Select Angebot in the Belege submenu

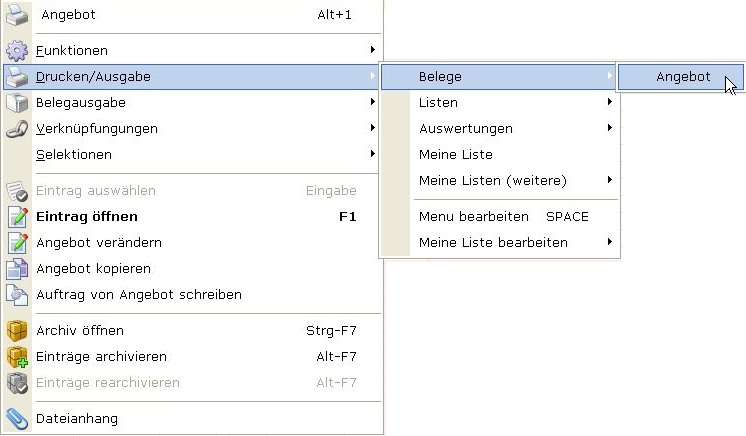click(683, 76)
